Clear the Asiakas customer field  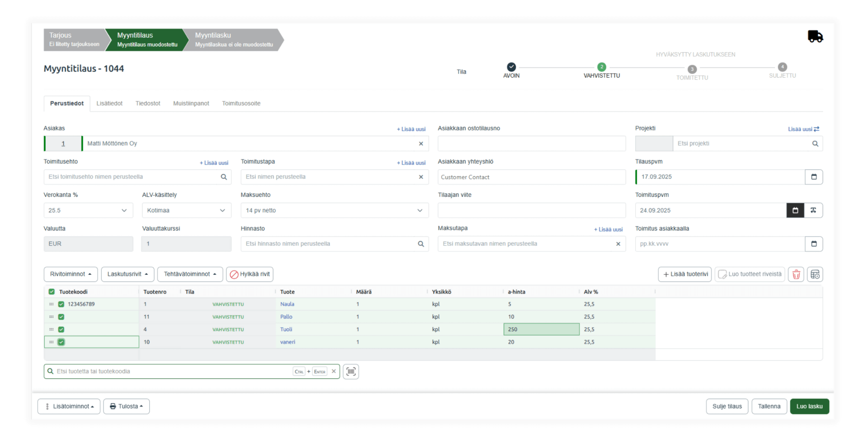click(421, 144)
